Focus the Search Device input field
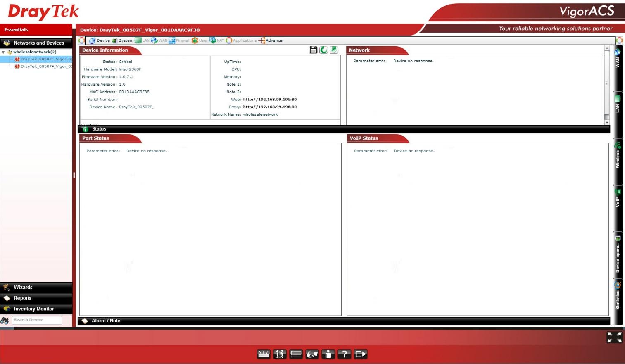Viewport: 625px width, 364px height. coord(37,320)
